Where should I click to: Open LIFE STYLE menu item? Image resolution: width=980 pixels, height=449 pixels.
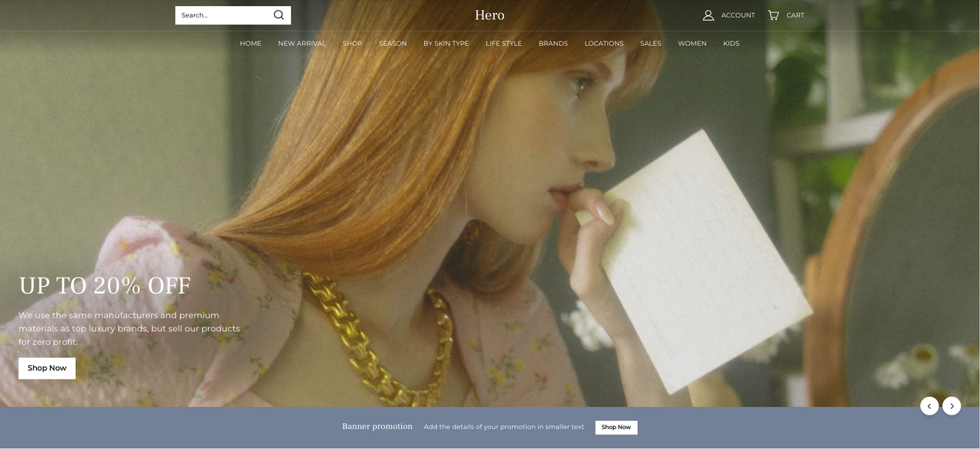click(x=504, y=44)
